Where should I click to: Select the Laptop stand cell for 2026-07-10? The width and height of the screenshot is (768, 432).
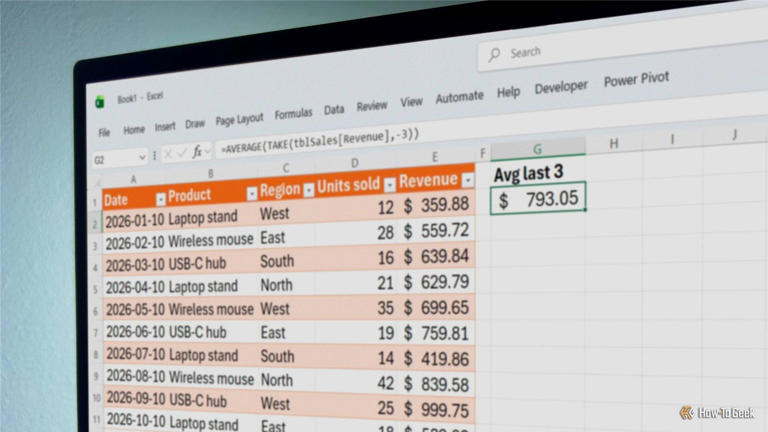click(212, 355)
